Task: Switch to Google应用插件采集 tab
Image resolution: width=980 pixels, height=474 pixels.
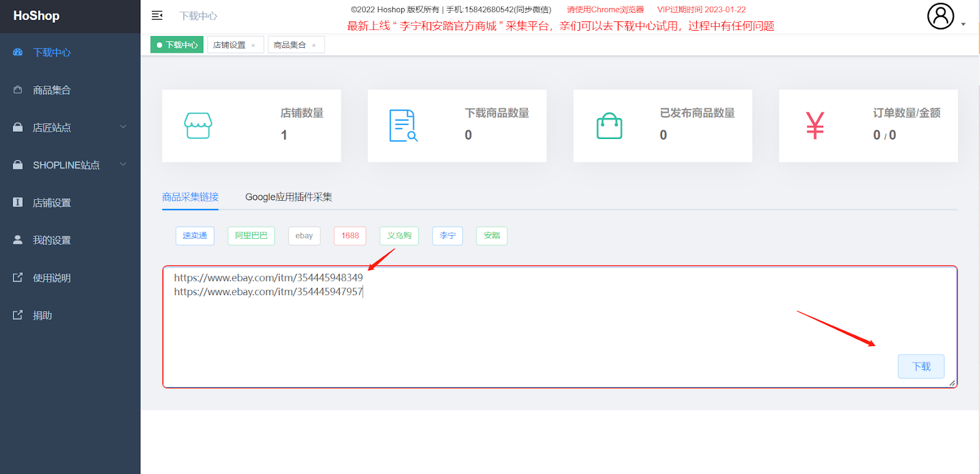Action: [x=288, y=197]
